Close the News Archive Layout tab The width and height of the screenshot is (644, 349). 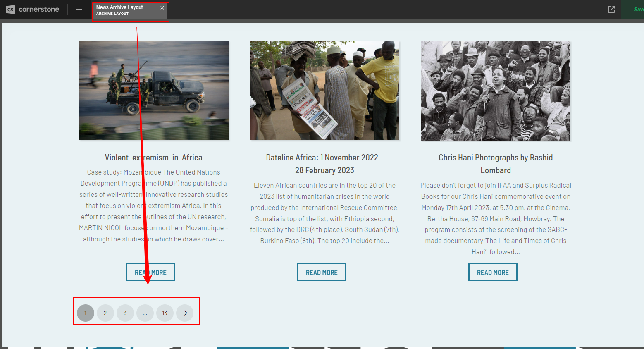coord(162,8)
